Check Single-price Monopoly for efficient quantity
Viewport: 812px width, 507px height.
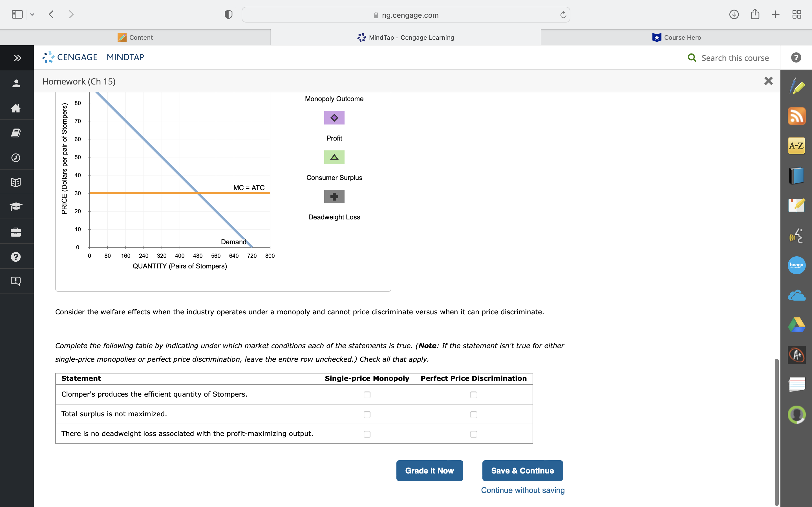pos(367,395)
